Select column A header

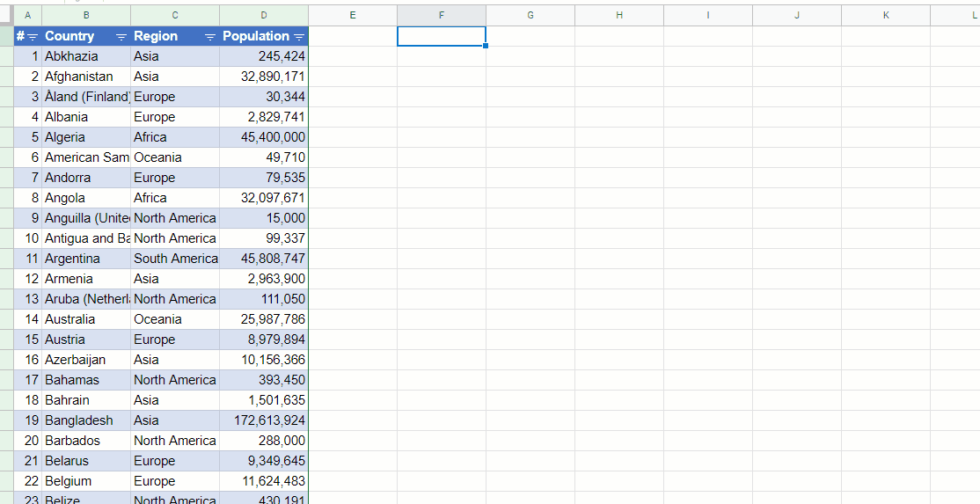pos(27,15)
